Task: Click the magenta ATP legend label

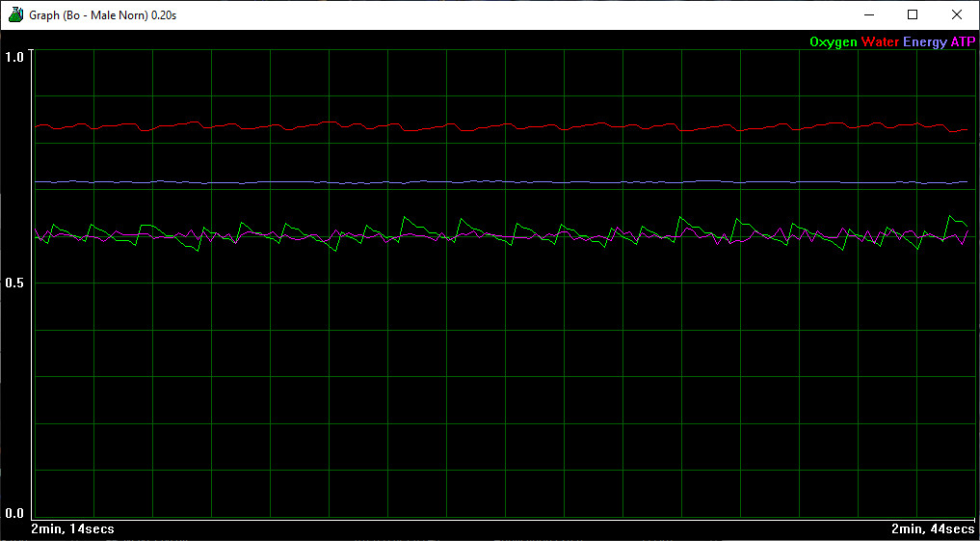Action: (963, 42)
